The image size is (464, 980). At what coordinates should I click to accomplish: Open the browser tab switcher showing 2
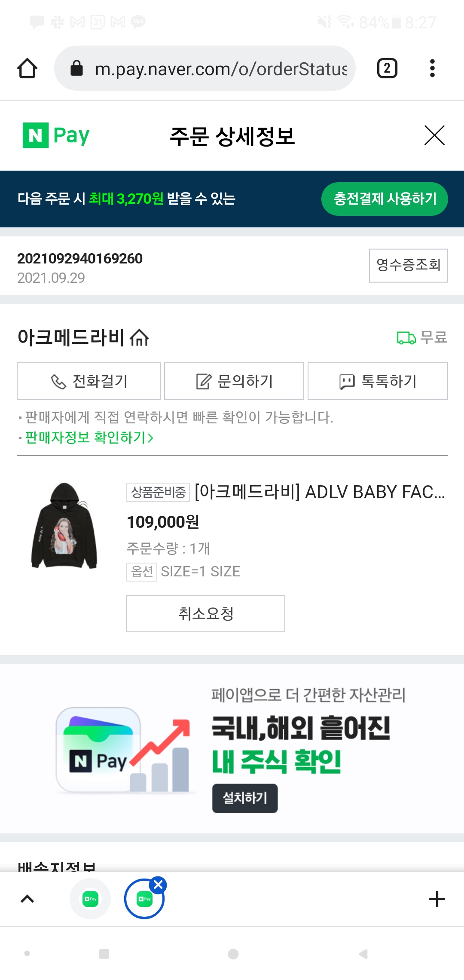387,68
